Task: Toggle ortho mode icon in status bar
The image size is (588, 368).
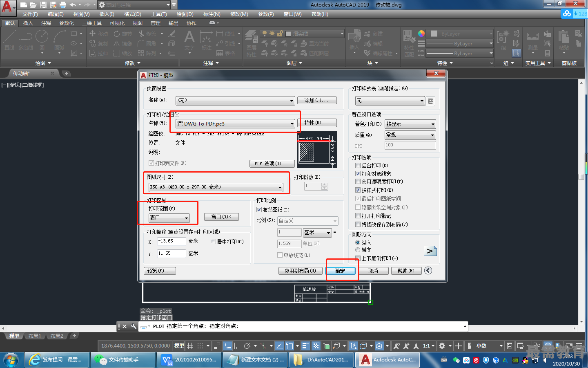Action: coord(237,346)
